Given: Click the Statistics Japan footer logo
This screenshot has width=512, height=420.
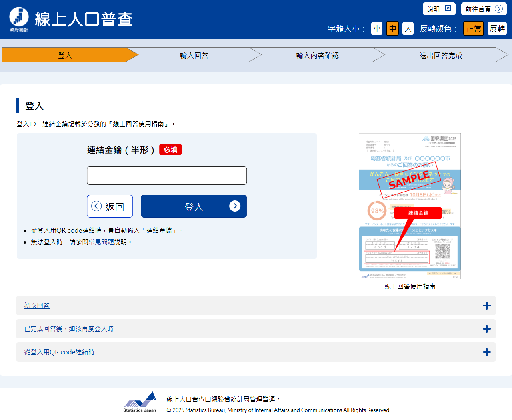Looking at the screenshot, I should tap(140, 402).
